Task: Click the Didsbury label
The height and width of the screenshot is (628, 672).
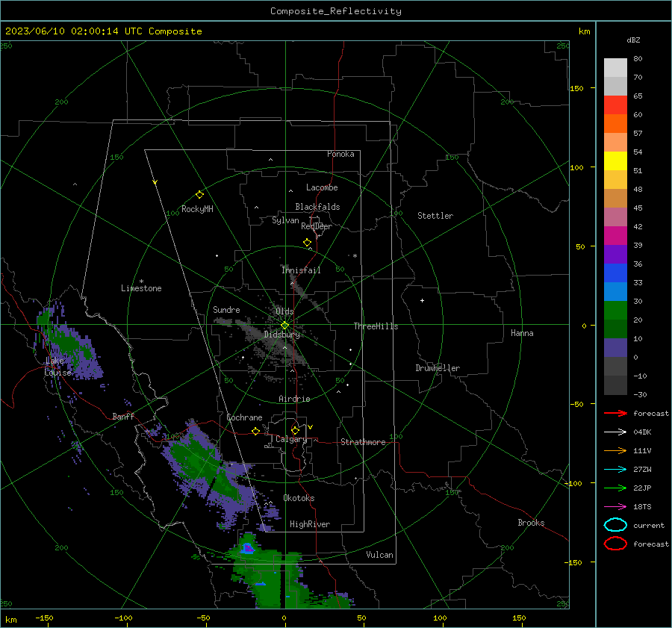Action: 281,335
